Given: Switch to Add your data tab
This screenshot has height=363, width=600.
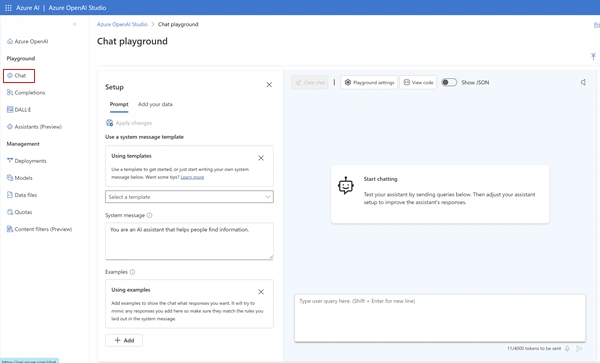Looking at the screenshot, I should point(155,104).
